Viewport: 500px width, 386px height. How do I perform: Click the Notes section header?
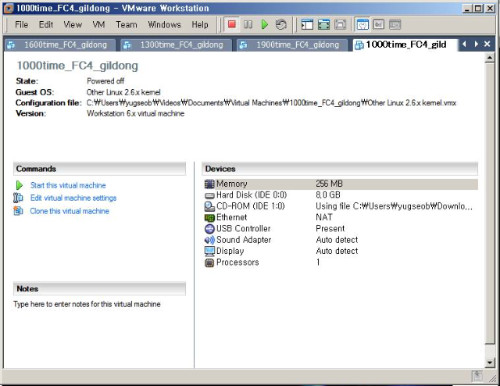pos(99,289)
